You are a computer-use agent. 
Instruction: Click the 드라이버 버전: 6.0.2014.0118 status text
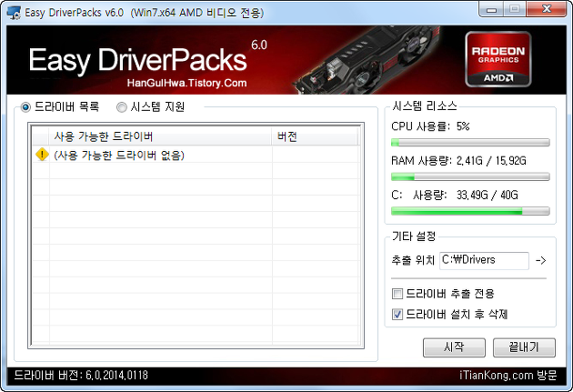[x=81, y=376]
